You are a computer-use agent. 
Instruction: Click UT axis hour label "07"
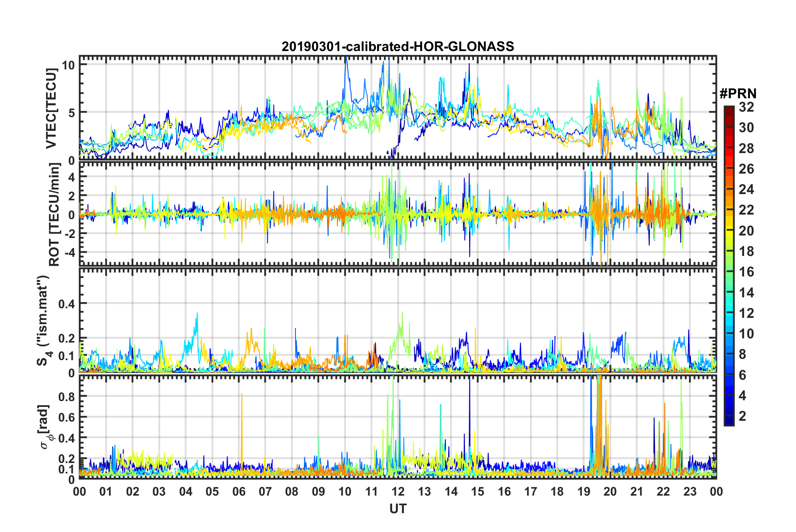pos(265,491)
